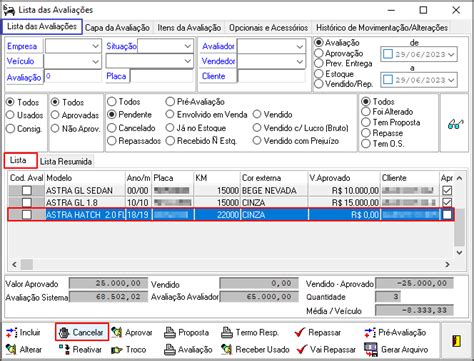Open the Vendedor dropdown
Screen dimensions: 474x361
(300, 61)
